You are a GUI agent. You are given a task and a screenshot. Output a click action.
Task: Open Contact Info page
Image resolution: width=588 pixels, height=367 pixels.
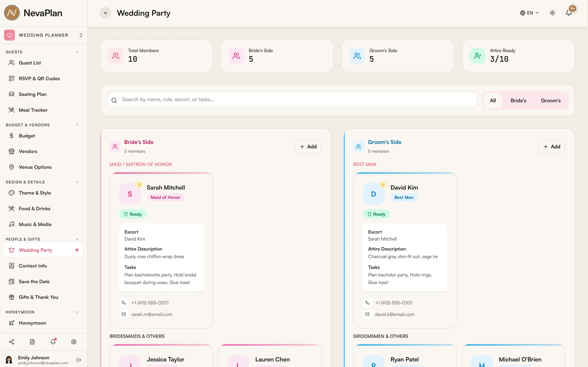coord(44,266)
